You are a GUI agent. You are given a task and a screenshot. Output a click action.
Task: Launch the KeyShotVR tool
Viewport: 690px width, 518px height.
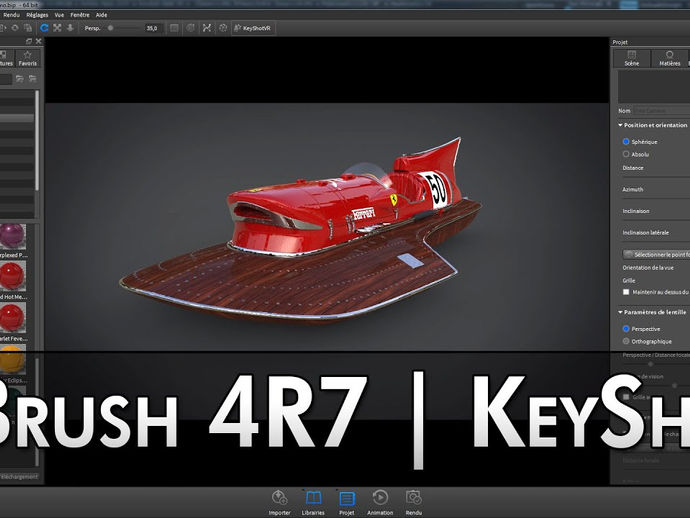253,28
